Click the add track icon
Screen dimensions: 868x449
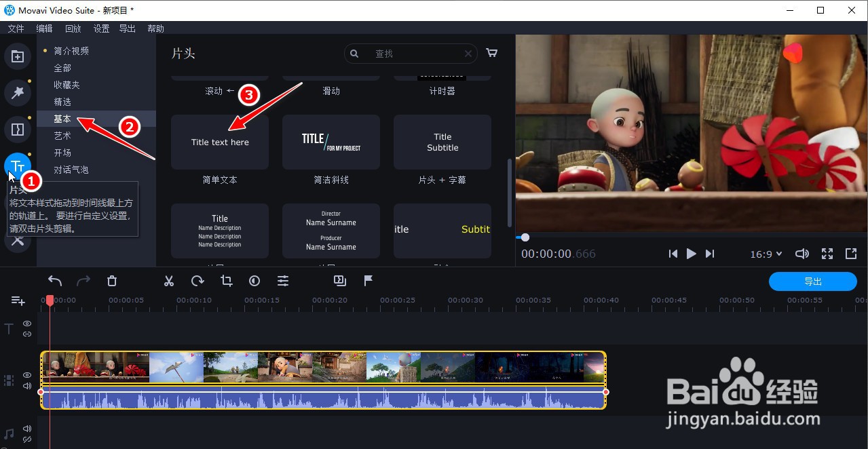(x=18, y=300)
